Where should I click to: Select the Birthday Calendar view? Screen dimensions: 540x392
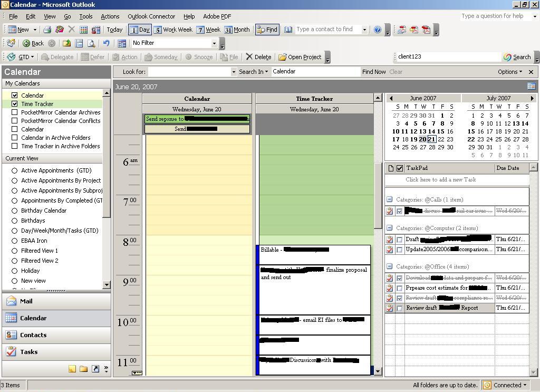coord(14,211)
